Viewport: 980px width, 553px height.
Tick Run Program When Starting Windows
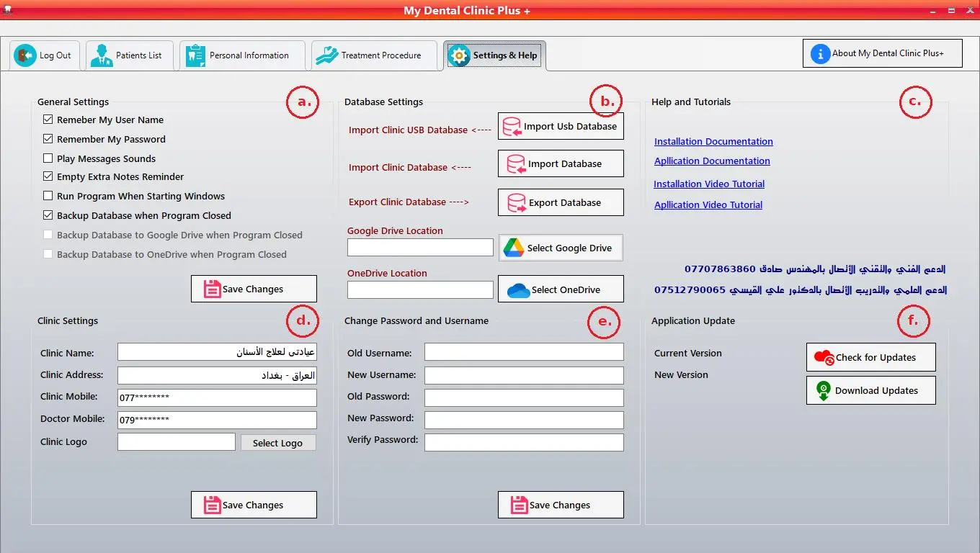pyautogui.click(x=48, y=196)
